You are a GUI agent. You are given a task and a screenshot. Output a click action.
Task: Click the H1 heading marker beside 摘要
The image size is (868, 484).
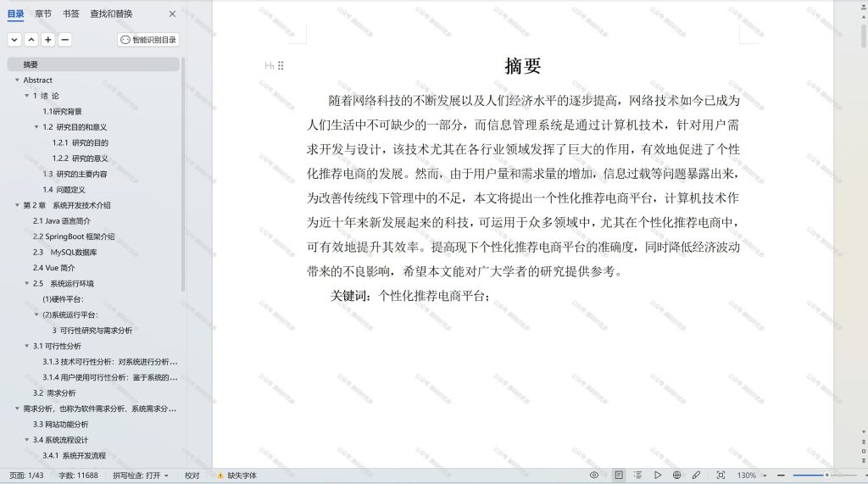click(269, 66)
